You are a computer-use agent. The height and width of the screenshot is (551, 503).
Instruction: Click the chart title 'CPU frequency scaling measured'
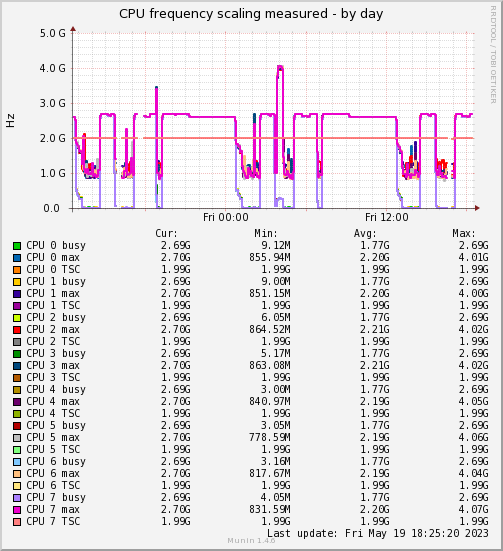pos(223,14)
